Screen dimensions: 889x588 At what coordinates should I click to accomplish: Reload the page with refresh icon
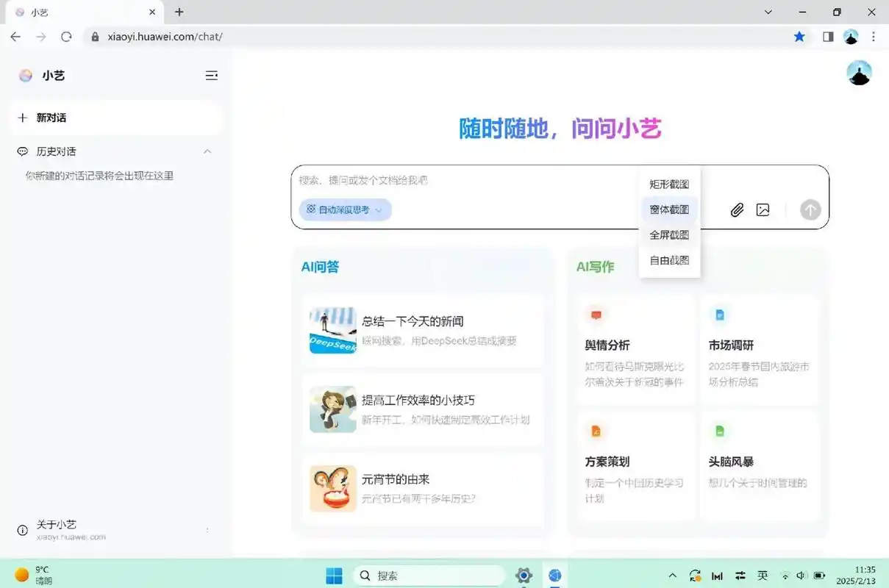tap(66, 37)
